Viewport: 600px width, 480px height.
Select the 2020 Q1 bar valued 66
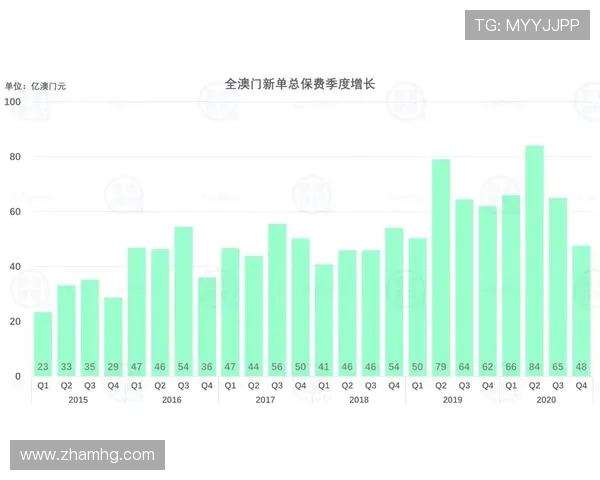511,286
